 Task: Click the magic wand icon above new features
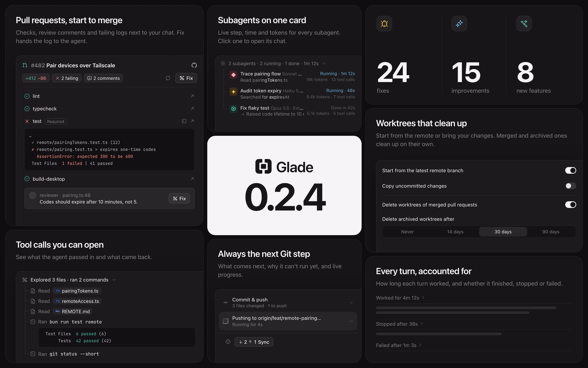pos(524,24)
